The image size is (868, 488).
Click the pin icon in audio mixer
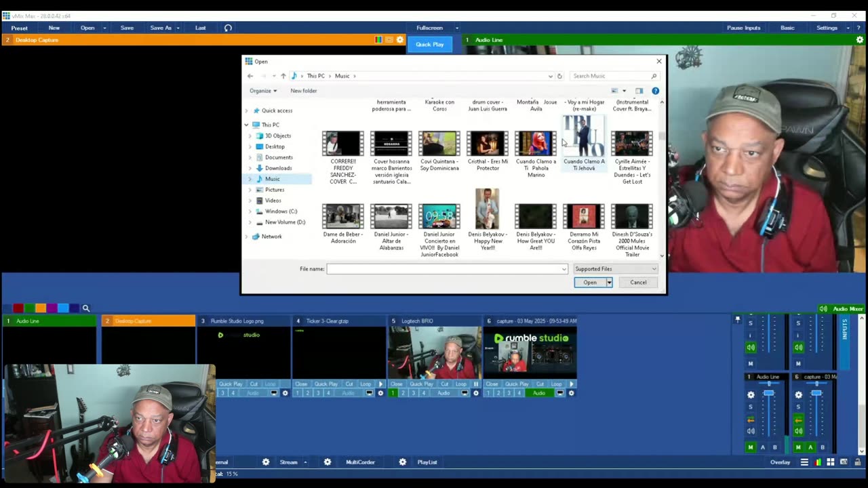pyautogui.click(x=738, y=319)
